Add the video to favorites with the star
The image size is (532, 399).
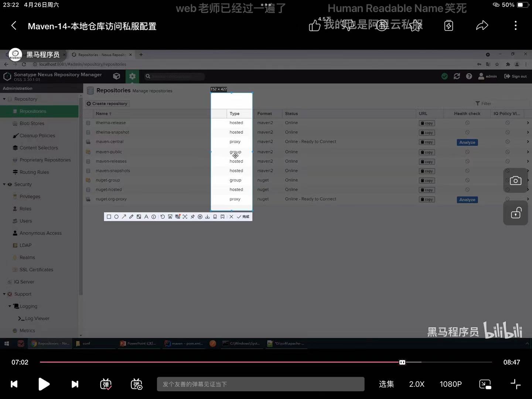coord(415,25)
